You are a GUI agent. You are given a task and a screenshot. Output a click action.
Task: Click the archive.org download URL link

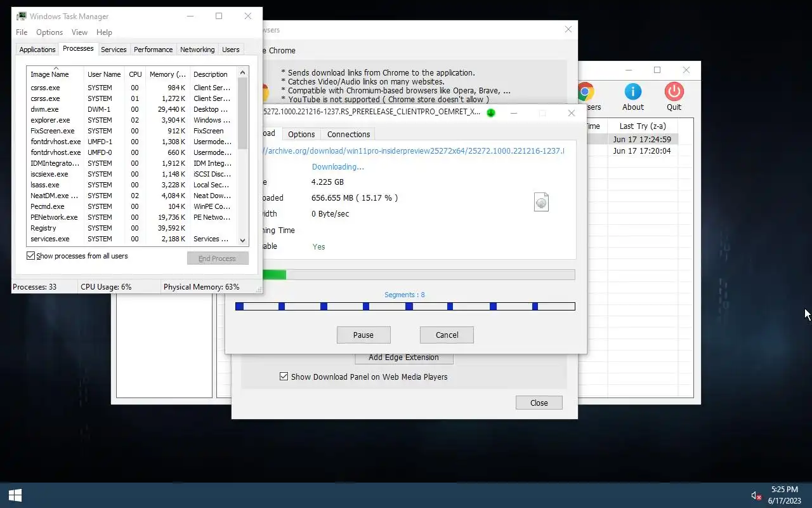[x=414, y=150]
